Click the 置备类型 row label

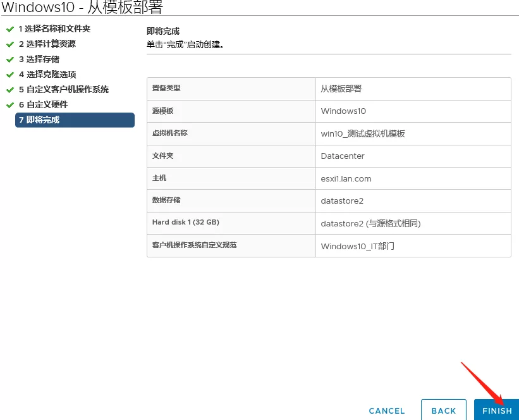166,89
